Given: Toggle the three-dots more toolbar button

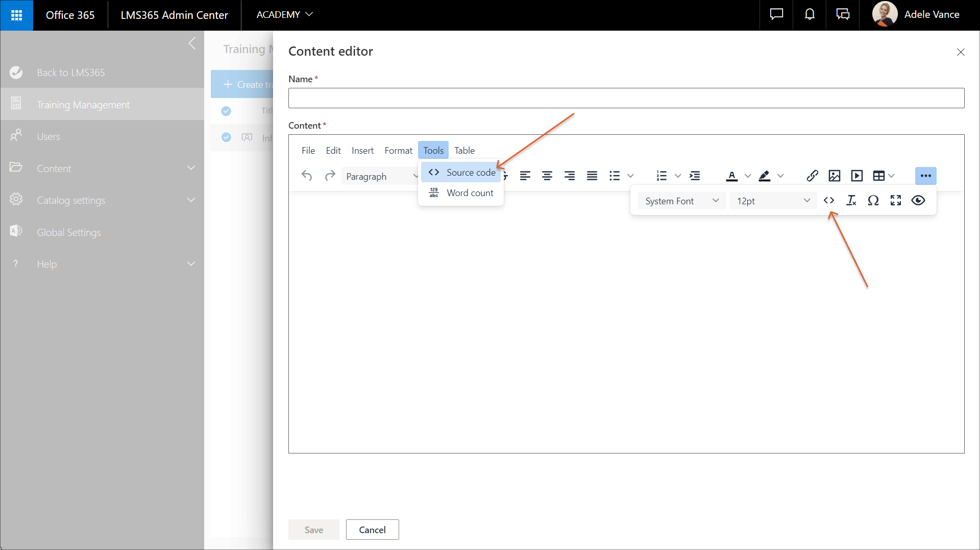Looking at the screenshot, I should tap(925, 176).
